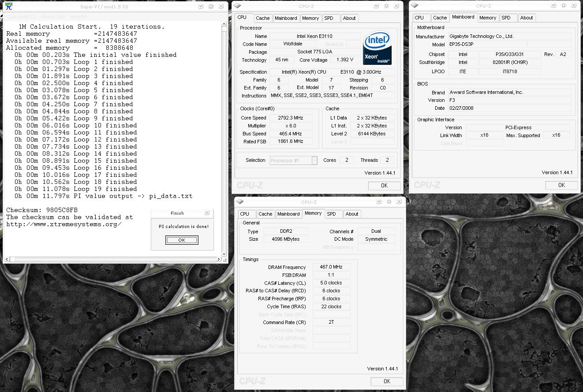Click the Award Software International BIOS brand

[x=509, y=92]
